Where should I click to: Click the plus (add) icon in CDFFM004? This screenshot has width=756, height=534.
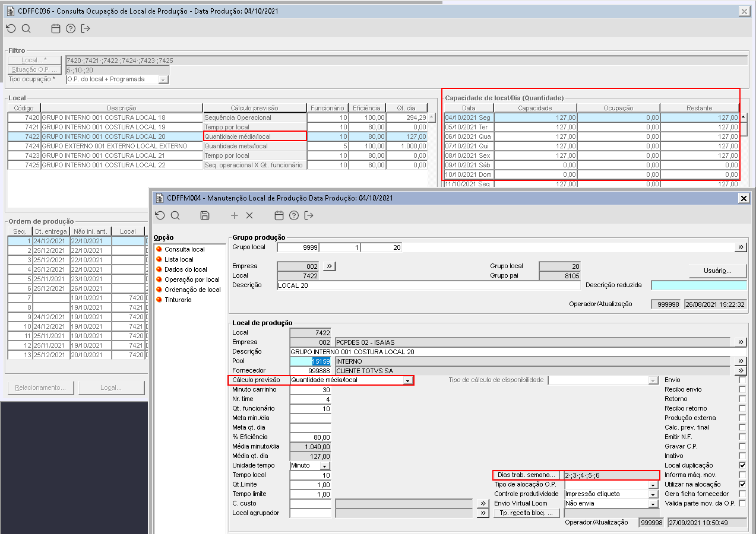pos(235,215)
